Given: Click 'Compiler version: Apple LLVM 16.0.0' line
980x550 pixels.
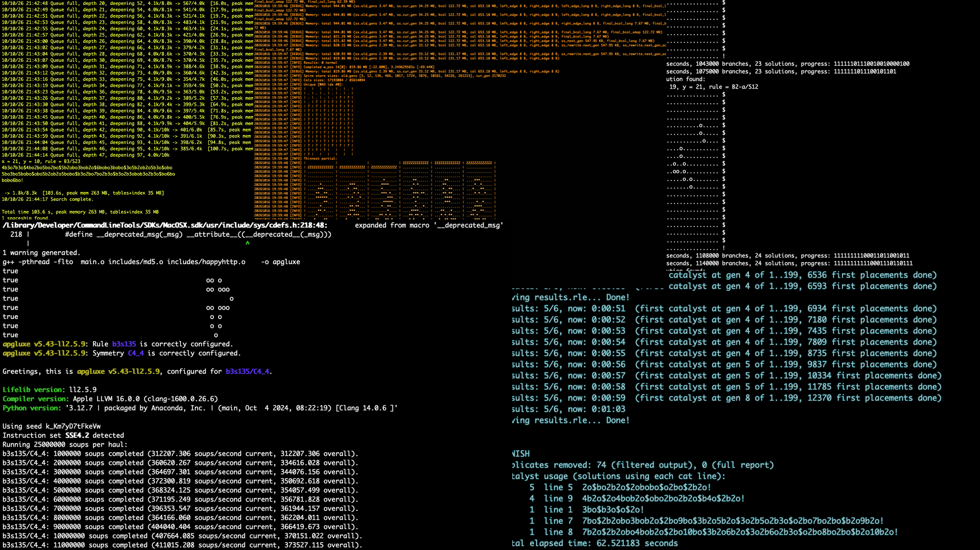Looking at the screenshot, I should click(x=110, y=399).
